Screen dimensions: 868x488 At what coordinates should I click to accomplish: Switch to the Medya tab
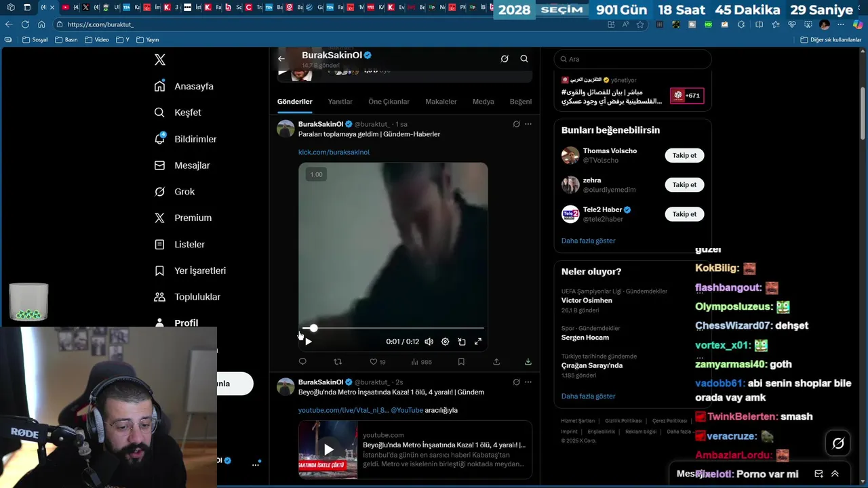(483, 102)
